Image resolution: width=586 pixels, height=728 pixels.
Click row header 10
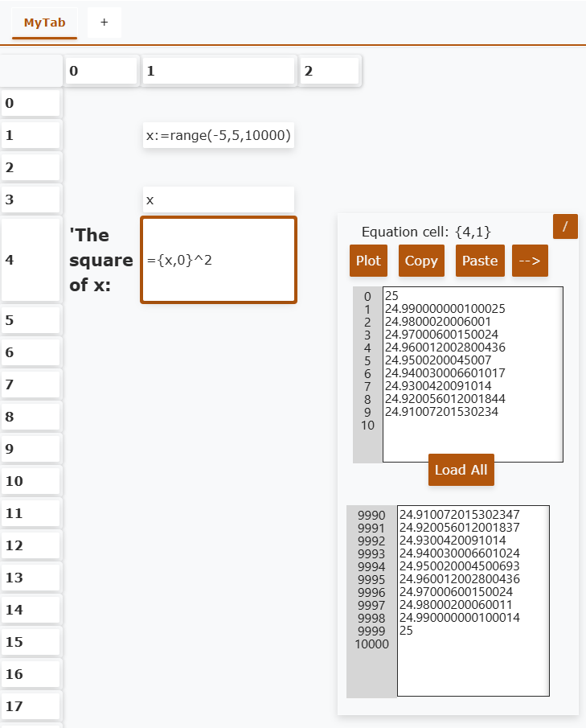tap(31, 481)
